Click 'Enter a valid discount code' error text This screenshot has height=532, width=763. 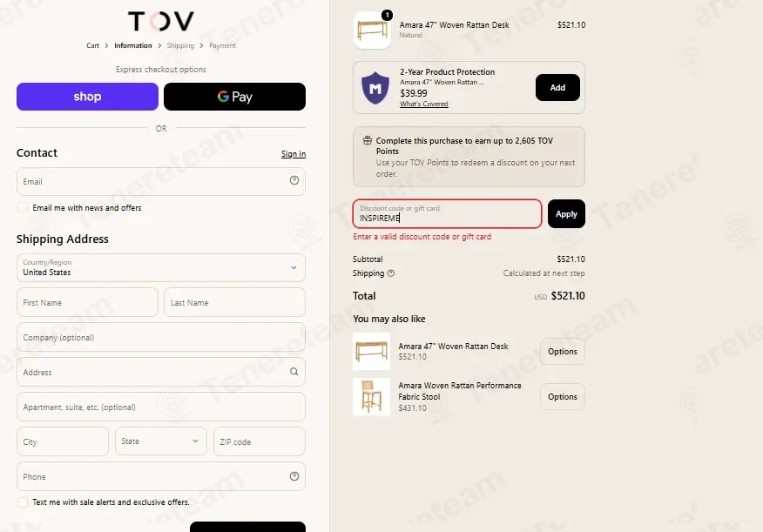click(422, 236)
